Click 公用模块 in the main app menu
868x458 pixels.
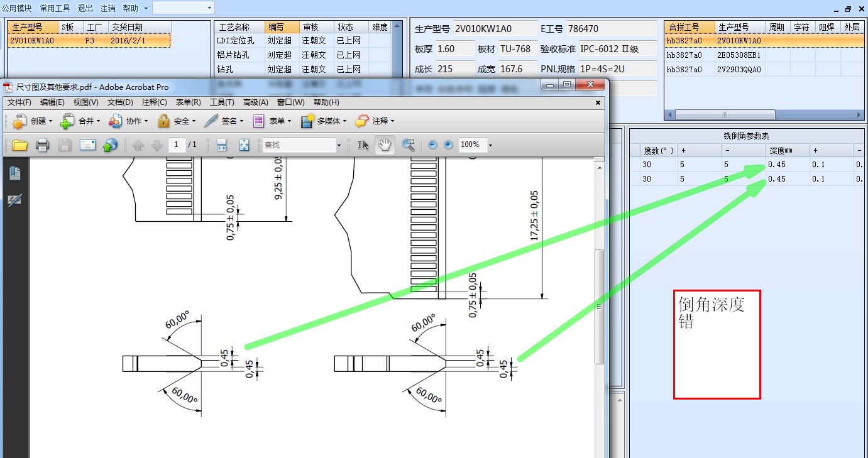[17, 8]
